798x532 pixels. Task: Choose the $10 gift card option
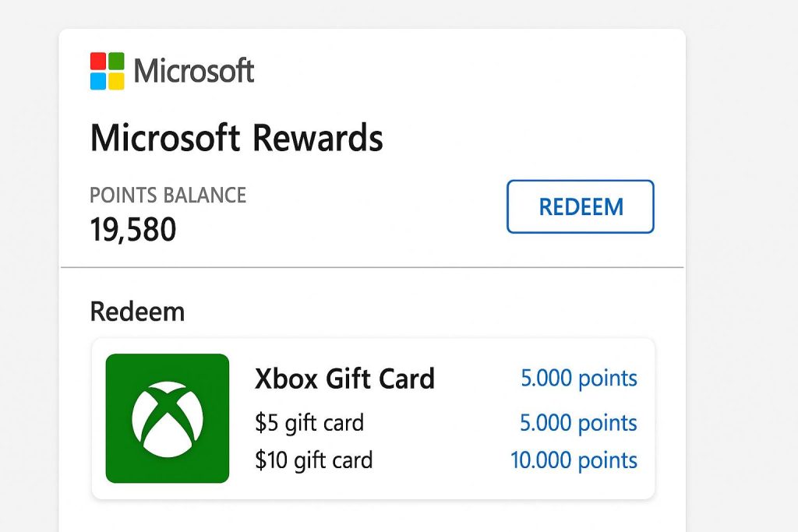click(313, 460)
